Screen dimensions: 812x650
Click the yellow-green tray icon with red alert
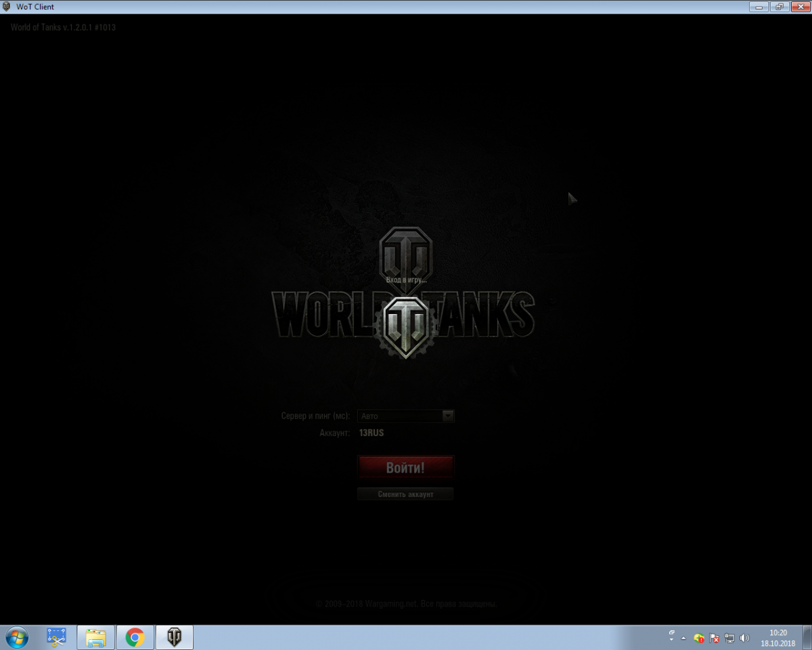click(699, 638)
